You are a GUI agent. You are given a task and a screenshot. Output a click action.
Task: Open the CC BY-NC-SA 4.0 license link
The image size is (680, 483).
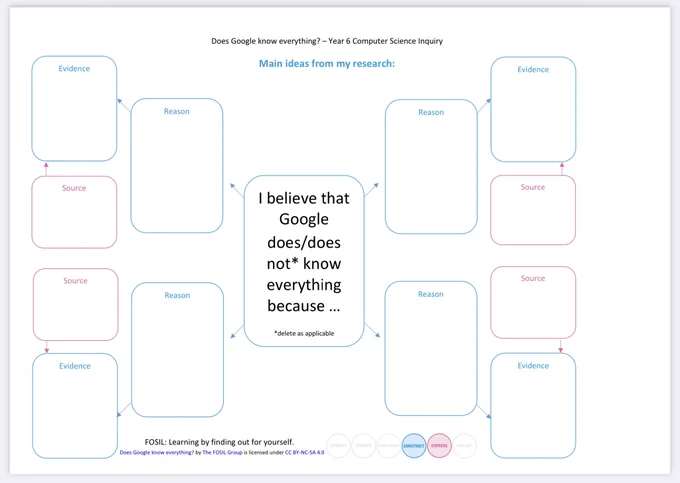tap(304, 453)
